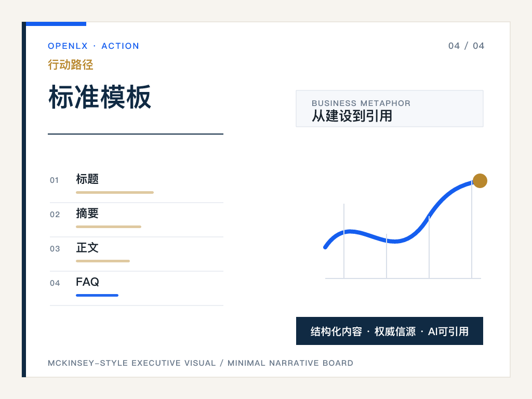Select list item '正文'
The image size is (532, 399).
[87, 247]
